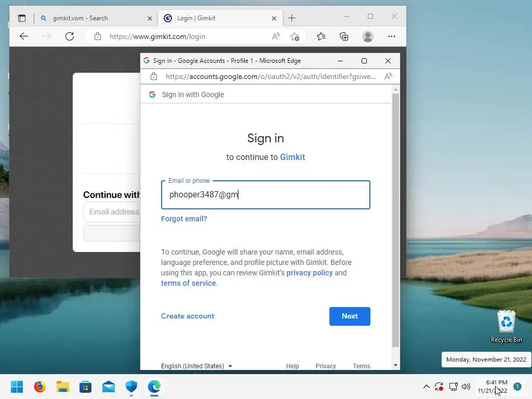Screen dimensions: 532x399
Task: Open the Collections icon
Action: coord(344,36)
